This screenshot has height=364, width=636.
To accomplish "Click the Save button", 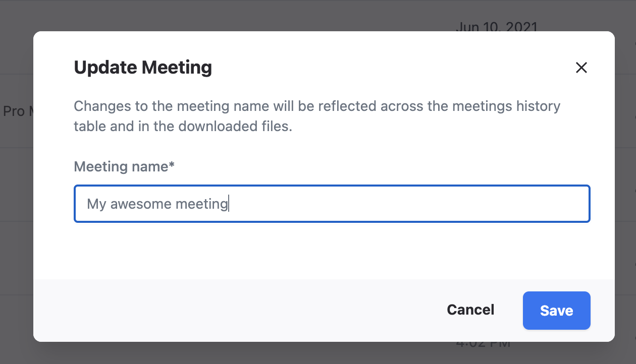I will point(556,311).
